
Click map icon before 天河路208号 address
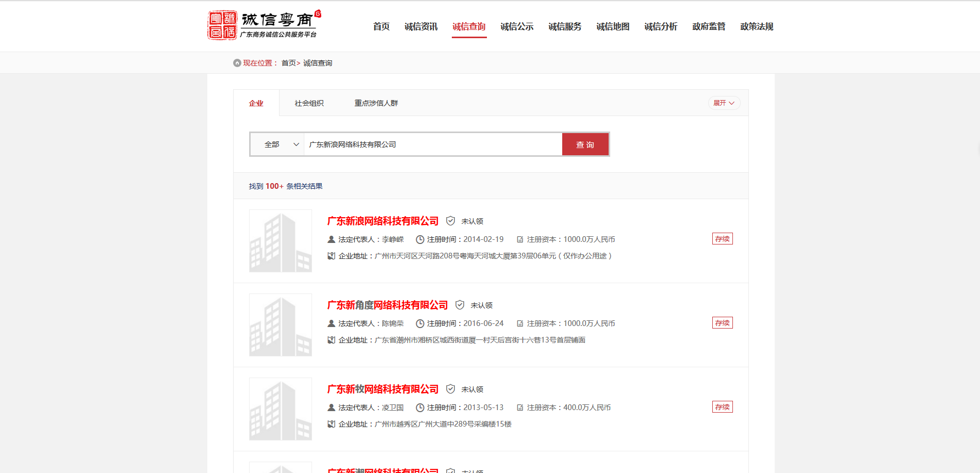coord(332,256)
